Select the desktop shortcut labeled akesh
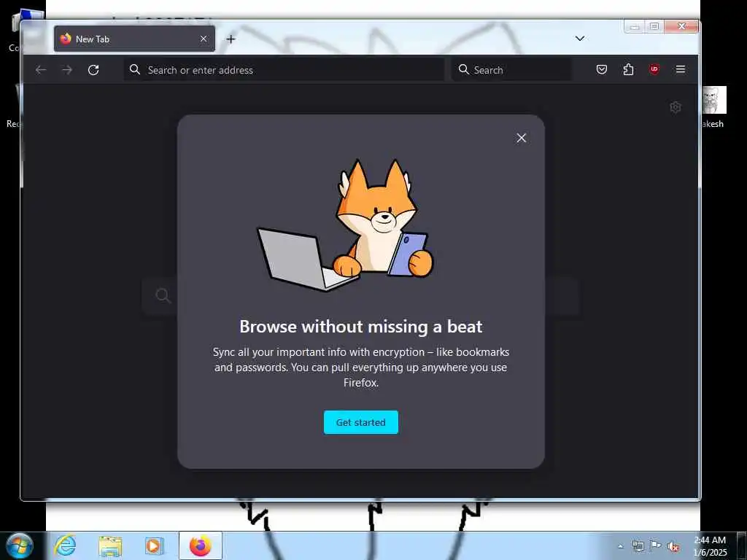 (713, 107)
